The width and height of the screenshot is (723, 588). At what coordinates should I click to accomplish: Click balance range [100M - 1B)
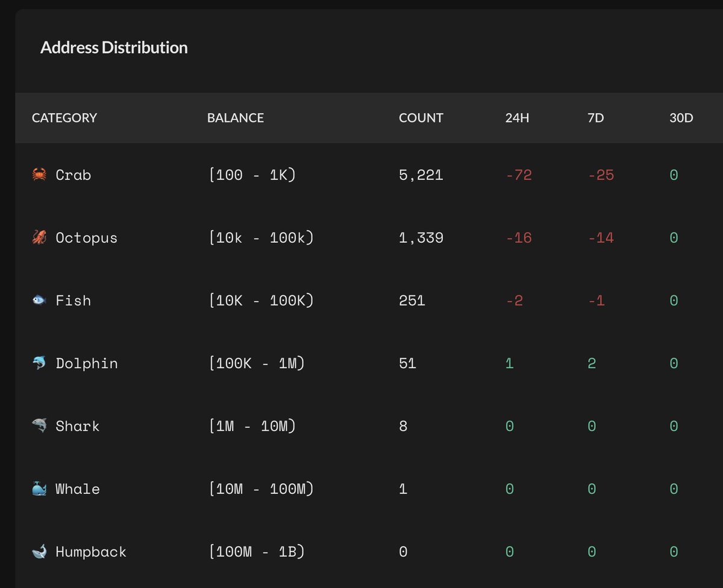pos(257,551)
